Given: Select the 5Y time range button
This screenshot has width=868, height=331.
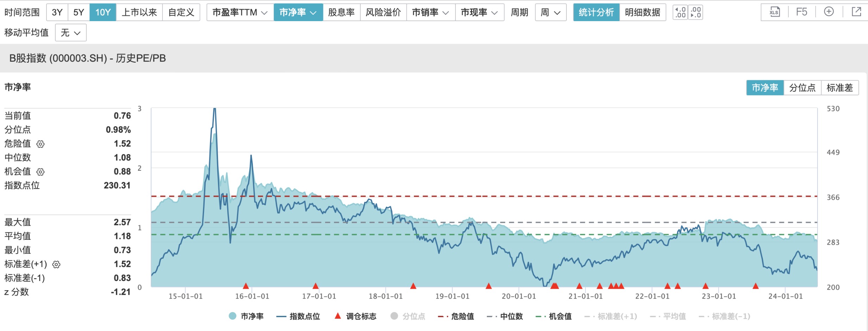Looking at the screenshot, I should point(79,13).
